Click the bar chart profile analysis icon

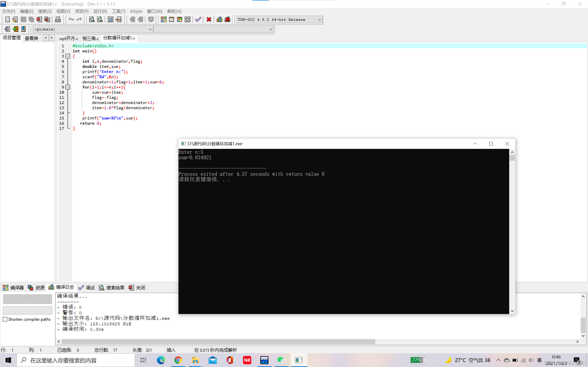coord(219,19)
